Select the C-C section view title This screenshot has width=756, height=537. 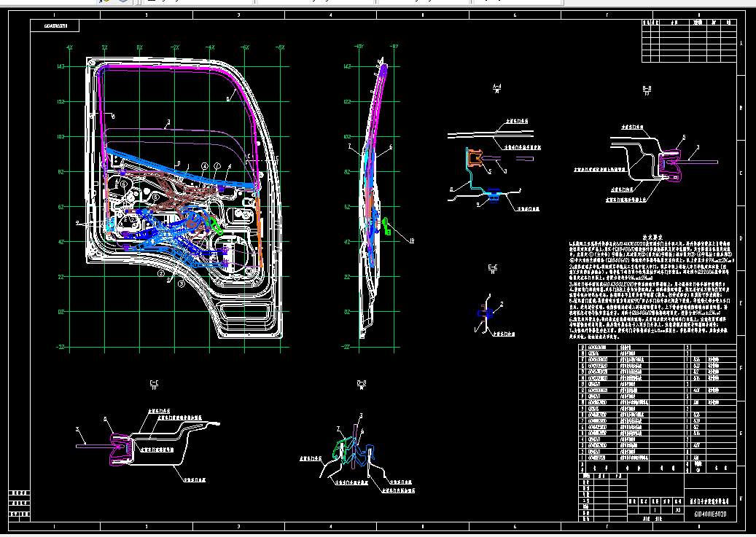pos(154,384)
